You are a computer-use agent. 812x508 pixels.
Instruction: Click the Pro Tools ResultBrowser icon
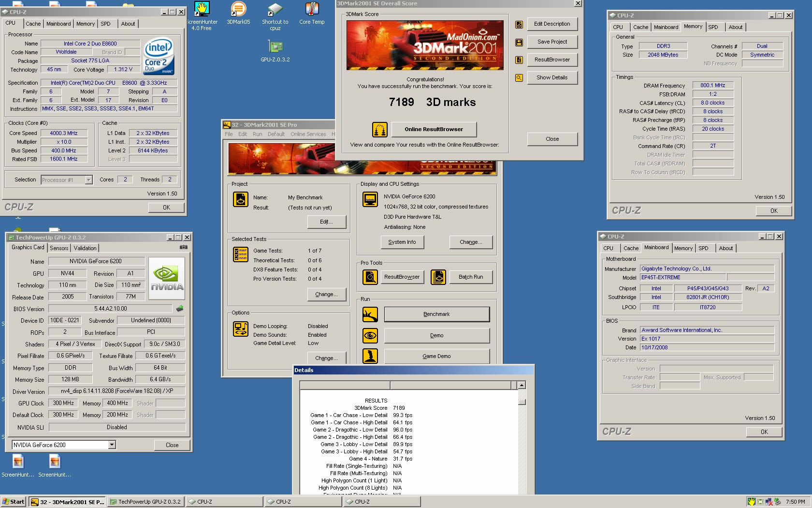pos(370,277)
